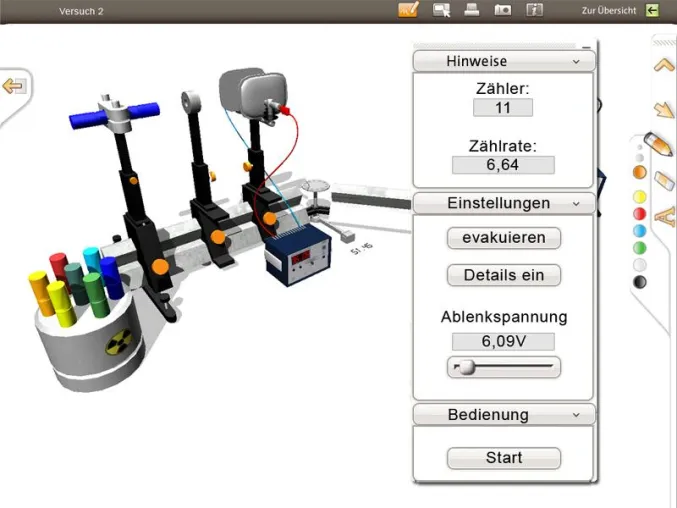
Task: Click the orange pencil note icon in top bar
Action: [x=408, y=9]
